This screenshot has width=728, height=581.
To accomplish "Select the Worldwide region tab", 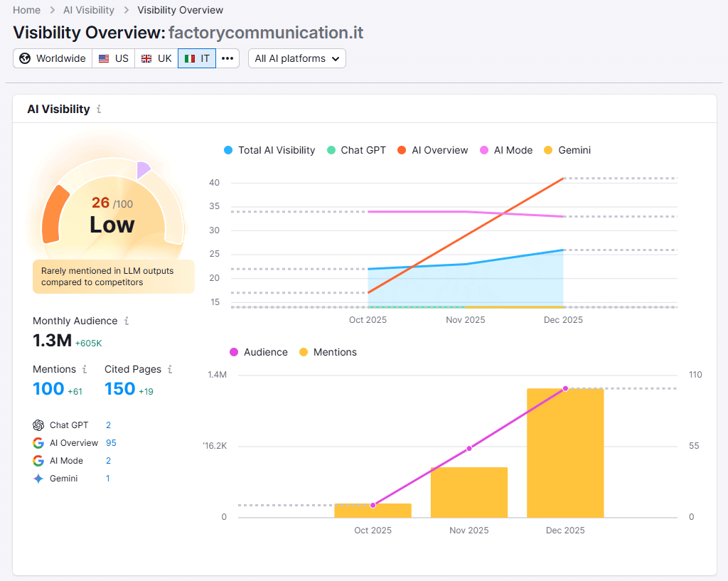I will [x=53, y=58].
